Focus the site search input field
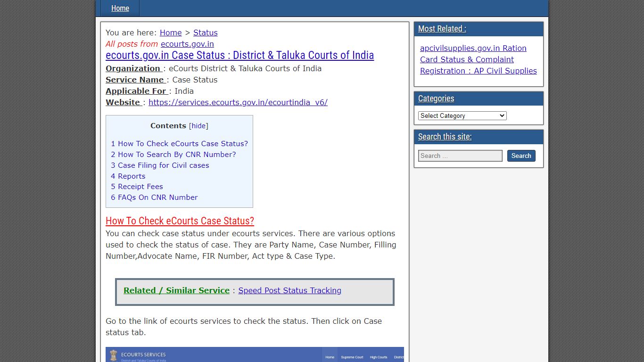Image resolution: width=644 pixels, height=362 pixels. point(460,156)
